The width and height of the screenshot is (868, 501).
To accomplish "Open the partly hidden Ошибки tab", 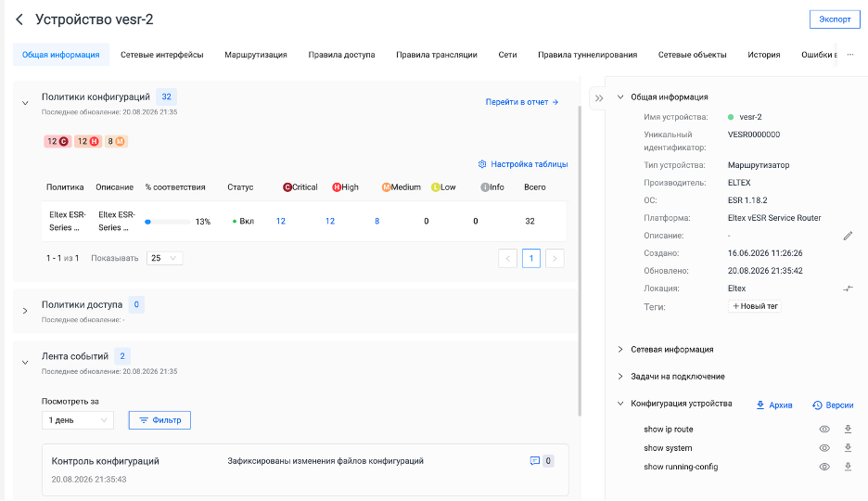I will tap(819, 55).
